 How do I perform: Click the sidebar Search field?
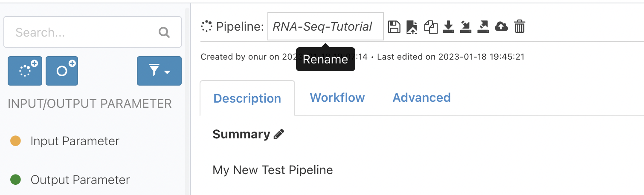pos(93,32)
